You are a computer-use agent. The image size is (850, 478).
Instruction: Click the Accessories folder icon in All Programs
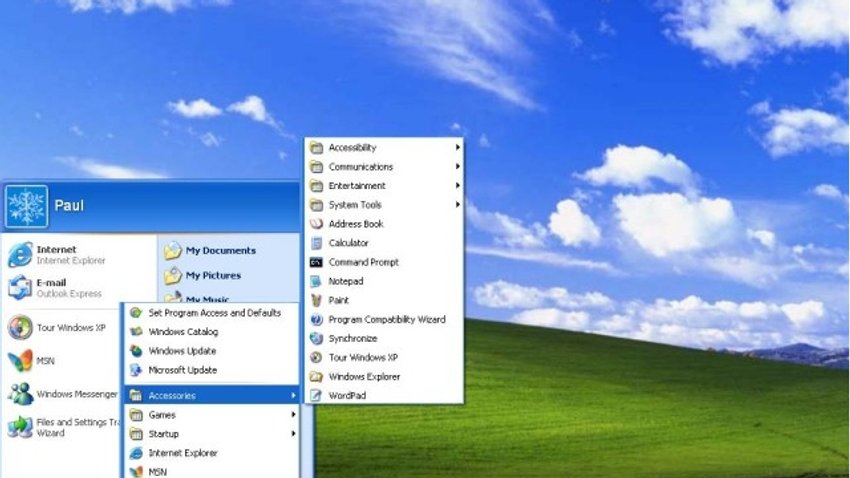point(136,396)
